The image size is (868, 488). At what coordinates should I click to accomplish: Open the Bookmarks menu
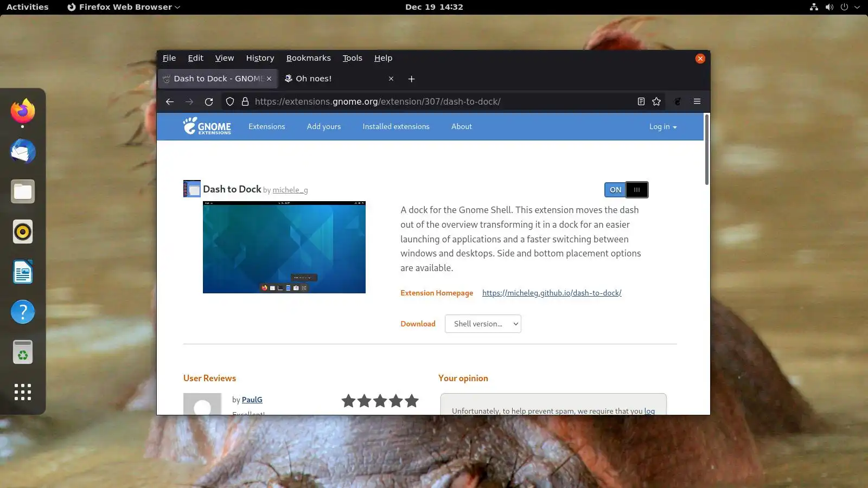click(x=309, y=58)
